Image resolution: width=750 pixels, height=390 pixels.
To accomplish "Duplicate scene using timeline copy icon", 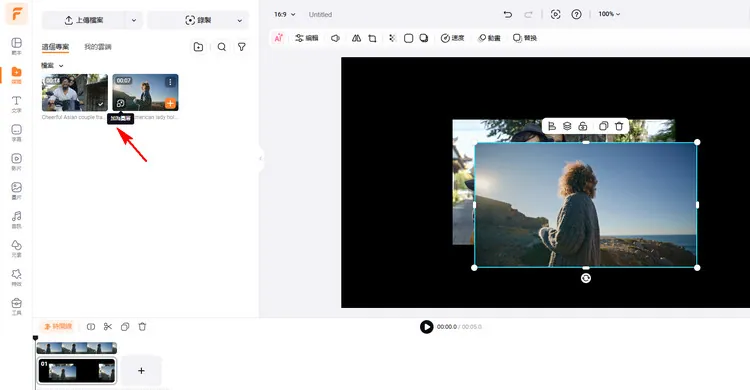I will pos(125,327).
